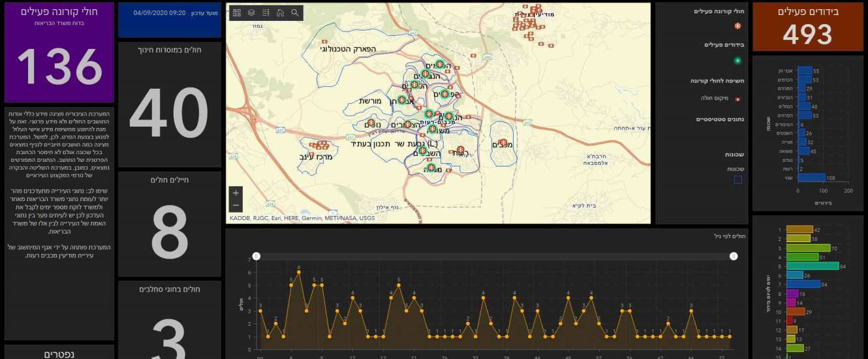Show the map legend list icon

[266, 13]
